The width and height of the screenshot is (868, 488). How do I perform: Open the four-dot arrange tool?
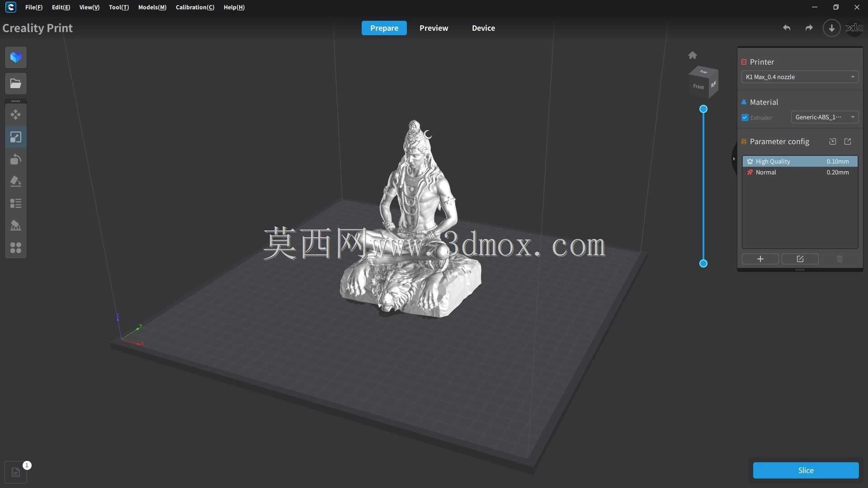(16, 248)
